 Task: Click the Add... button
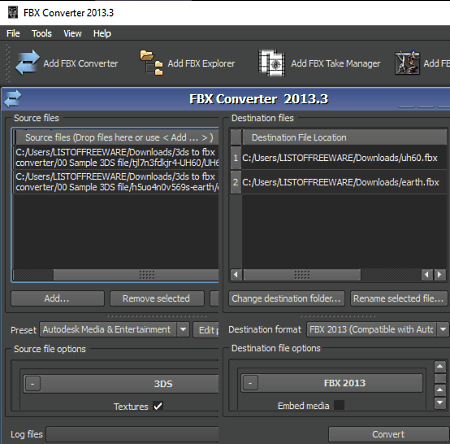click(x=57, y=298)
